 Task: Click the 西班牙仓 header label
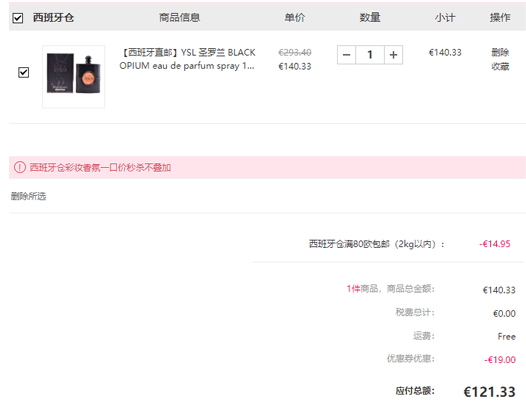tap(53, 17)
